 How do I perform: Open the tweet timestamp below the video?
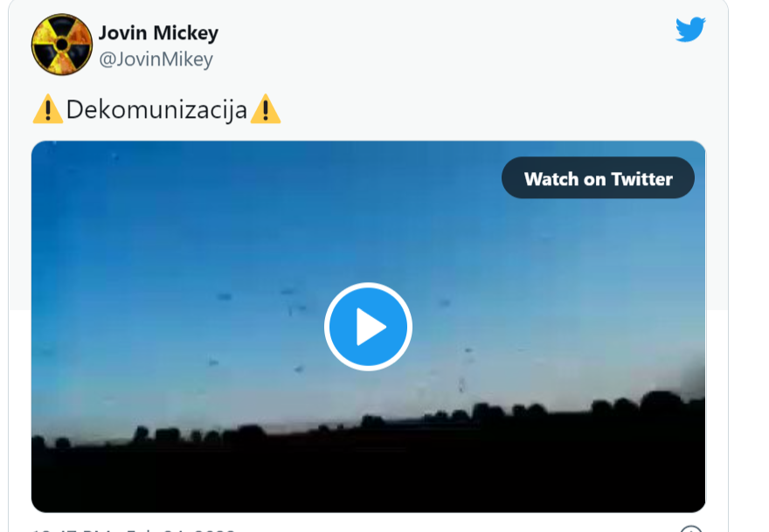pos(134,529)
